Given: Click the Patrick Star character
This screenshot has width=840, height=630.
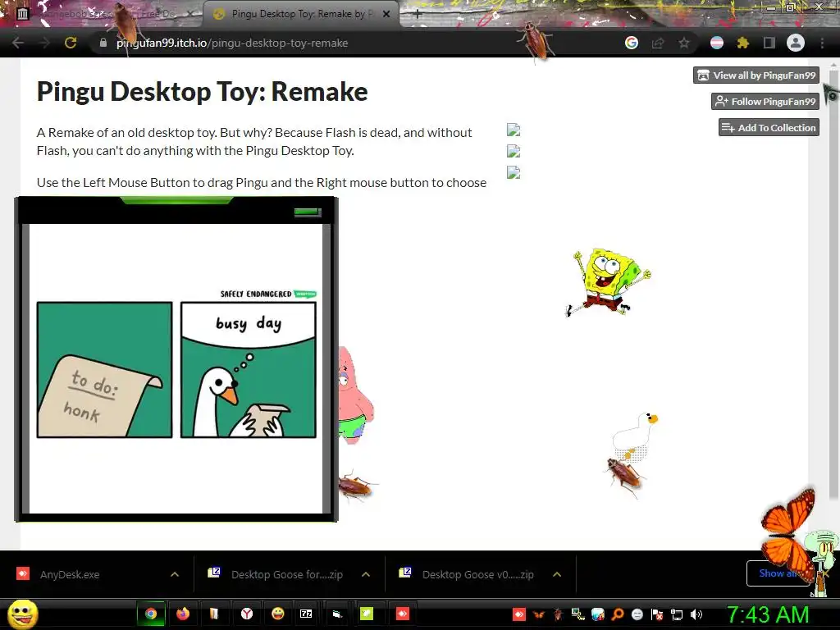Looking at the screenshot, I should (x=354, y=395).
